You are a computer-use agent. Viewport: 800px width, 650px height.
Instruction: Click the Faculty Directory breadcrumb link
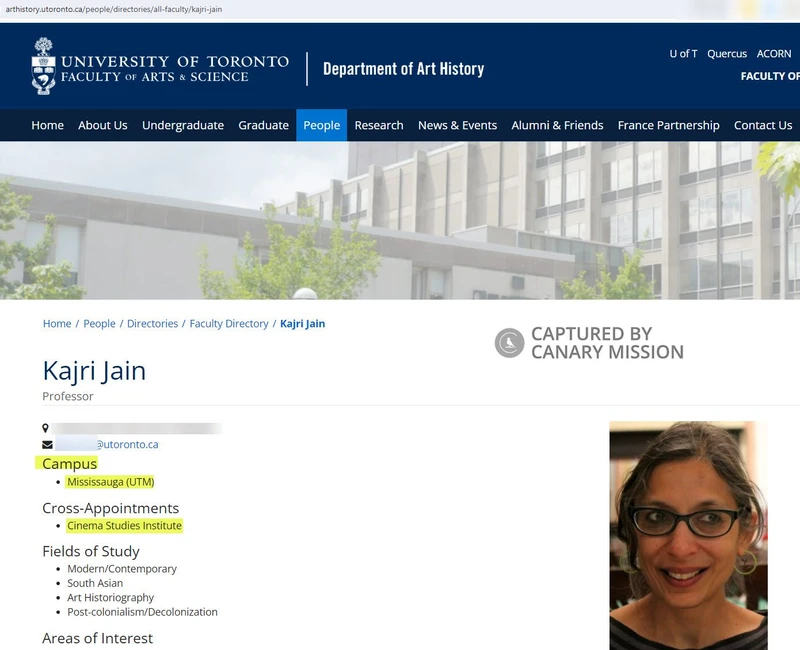(229, 324)
